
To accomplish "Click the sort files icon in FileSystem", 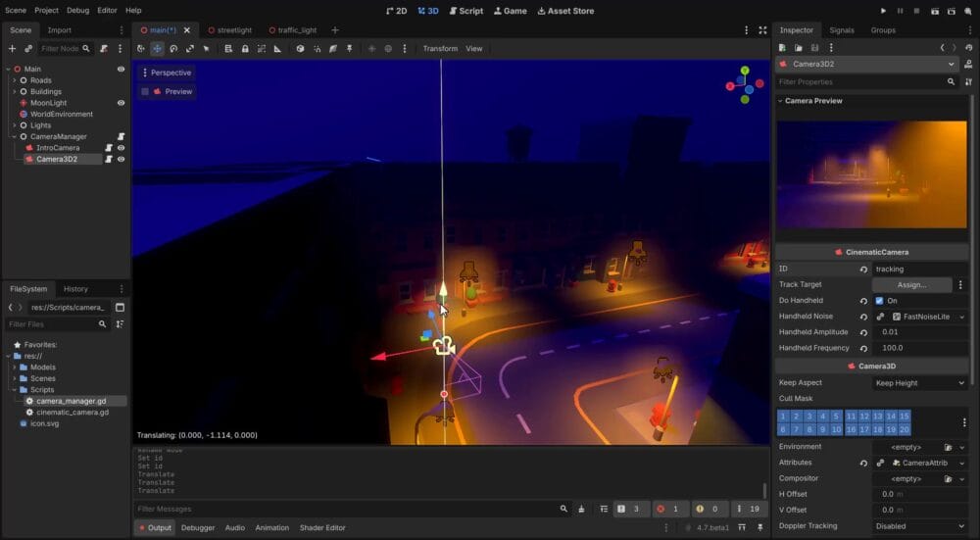I will [120, 324].
